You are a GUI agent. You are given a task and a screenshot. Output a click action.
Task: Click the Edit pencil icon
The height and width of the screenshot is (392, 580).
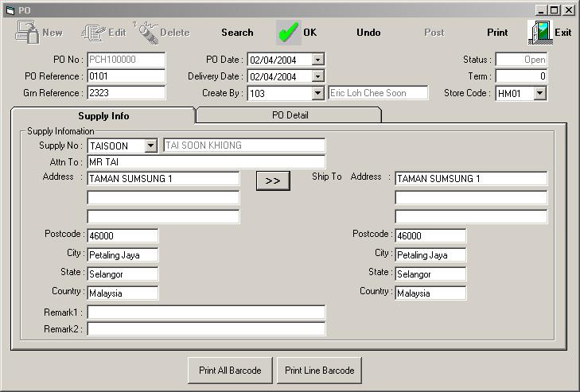(x=93, y=33)
